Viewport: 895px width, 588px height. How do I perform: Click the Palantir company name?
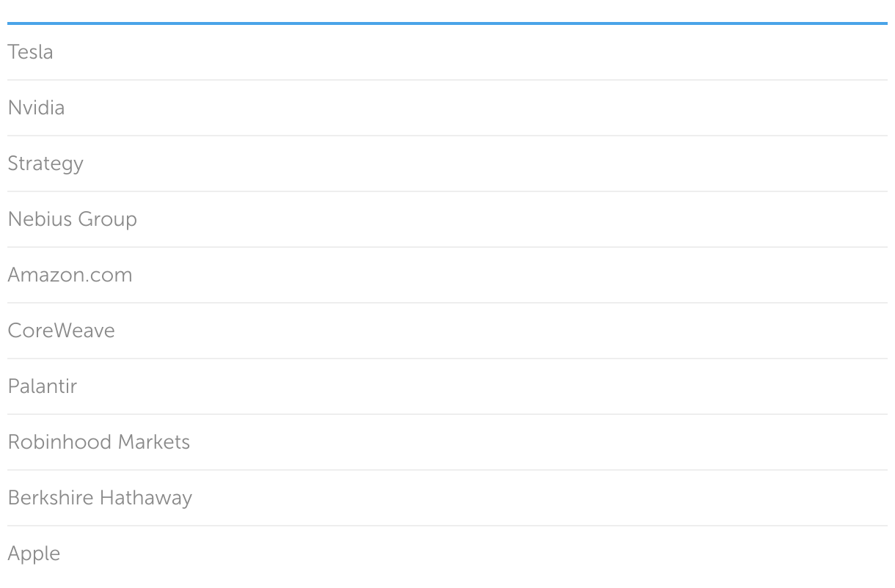pyautogui.click(x=42, y=386)
